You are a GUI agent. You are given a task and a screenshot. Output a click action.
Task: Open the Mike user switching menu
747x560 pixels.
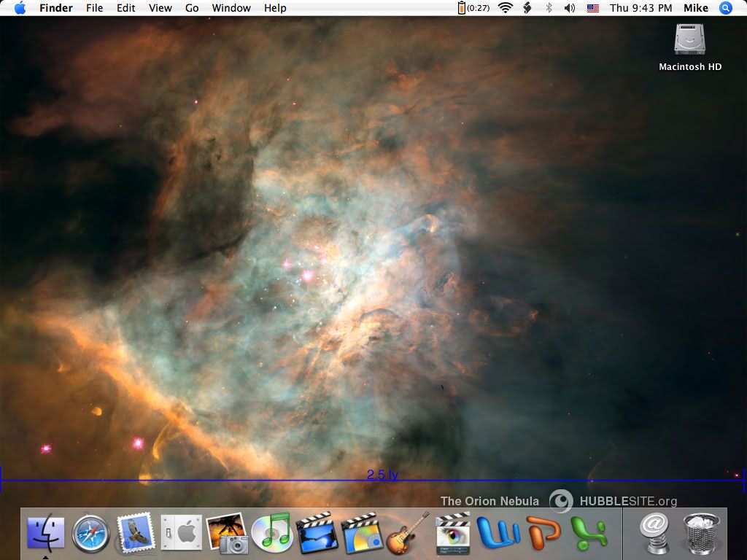tap(695, 7)
